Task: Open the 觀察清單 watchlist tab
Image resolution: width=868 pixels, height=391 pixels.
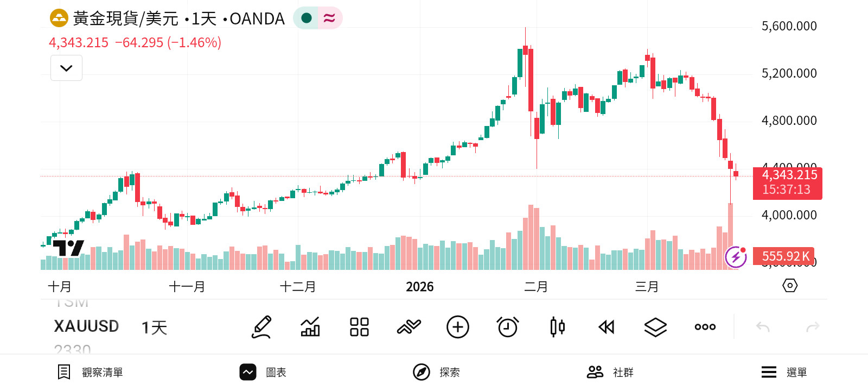Action: [x=91, y=372]
